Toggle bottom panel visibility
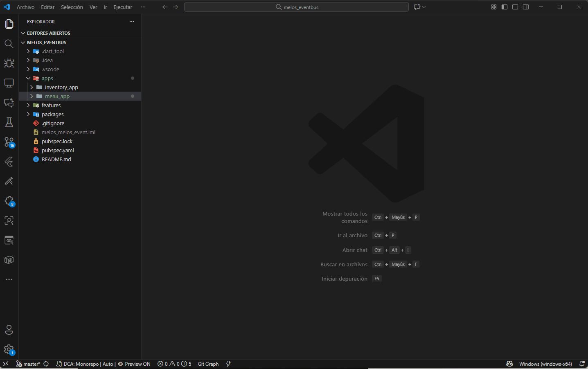Image resolution: width=588 pixels, height=369 pixels. click(x=515, y=7)
